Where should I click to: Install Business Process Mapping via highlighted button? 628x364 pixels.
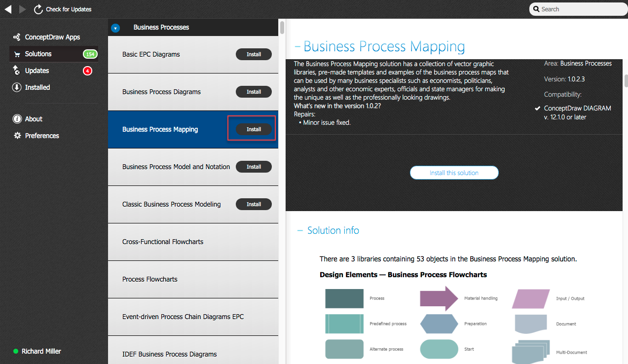pos(254,129)
